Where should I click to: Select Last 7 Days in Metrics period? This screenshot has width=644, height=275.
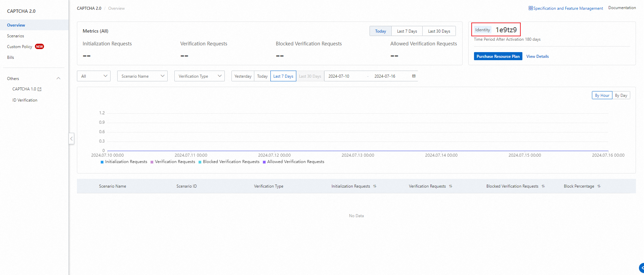(407, 31)
